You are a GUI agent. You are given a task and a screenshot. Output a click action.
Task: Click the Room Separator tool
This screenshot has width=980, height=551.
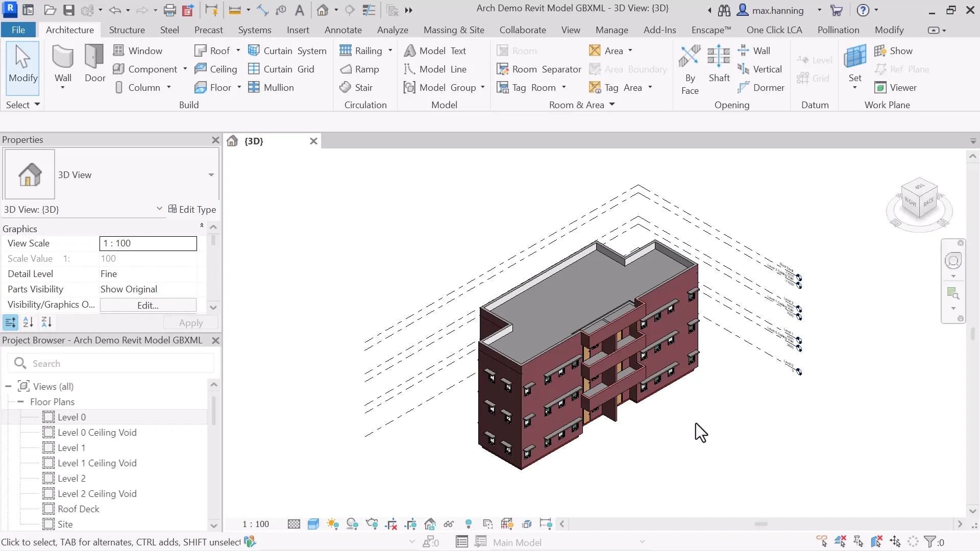click(x=539, y=69)
